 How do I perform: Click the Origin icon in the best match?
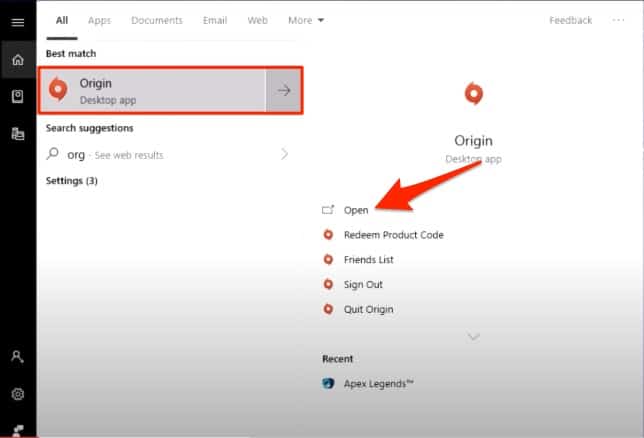tap(58, 89)
